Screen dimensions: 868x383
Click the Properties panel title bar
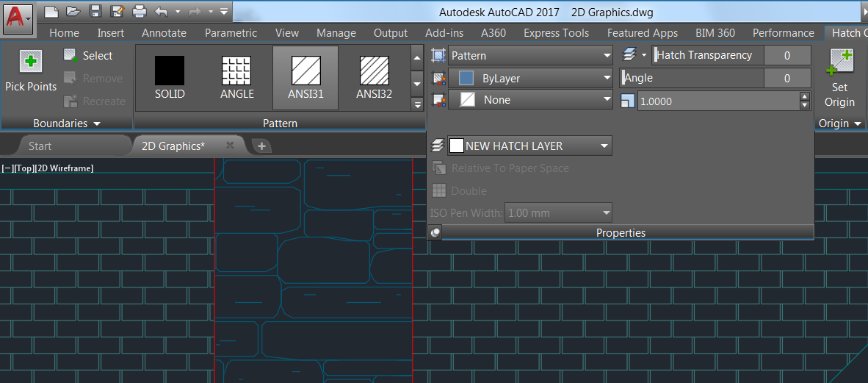[x=621, y=233]
